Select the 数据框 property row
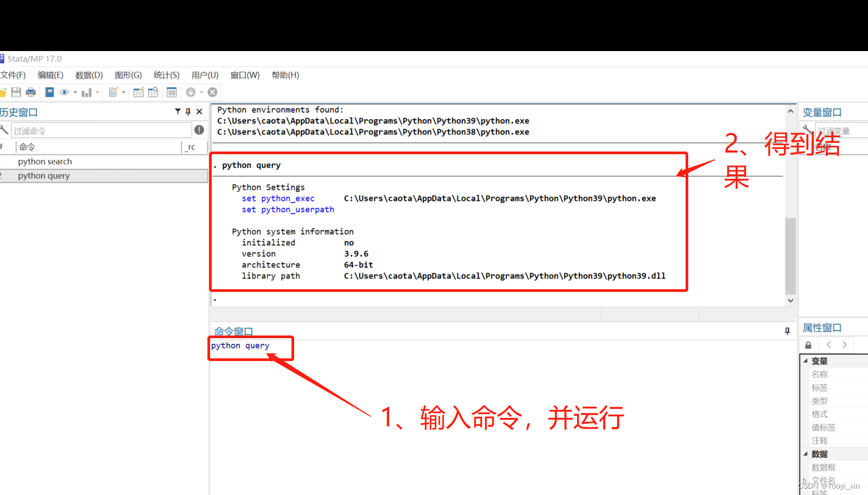868x495 pixels. 834,467
